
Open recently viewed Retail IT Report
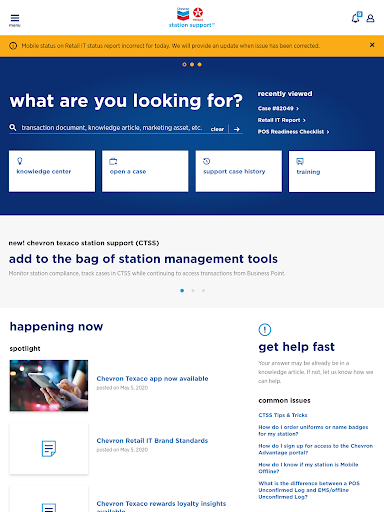282,120
